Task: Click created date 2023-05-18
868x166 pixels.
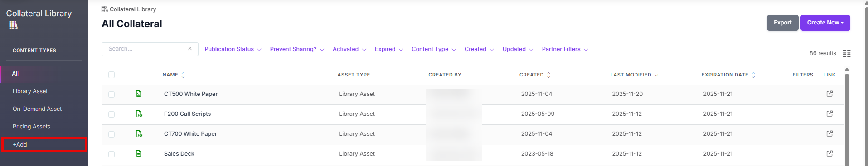Action: [537, 154]
